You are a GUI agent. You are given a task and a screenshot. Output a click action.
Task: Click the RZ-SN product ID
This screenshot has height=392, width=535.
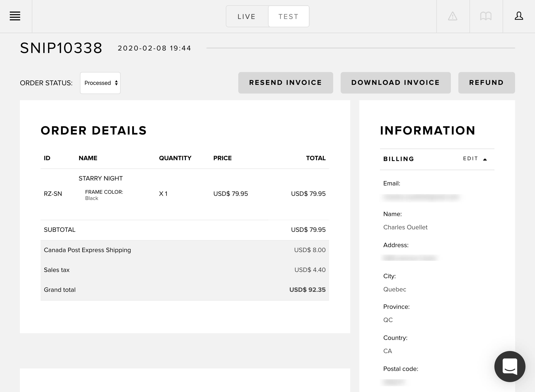(53, 194)
